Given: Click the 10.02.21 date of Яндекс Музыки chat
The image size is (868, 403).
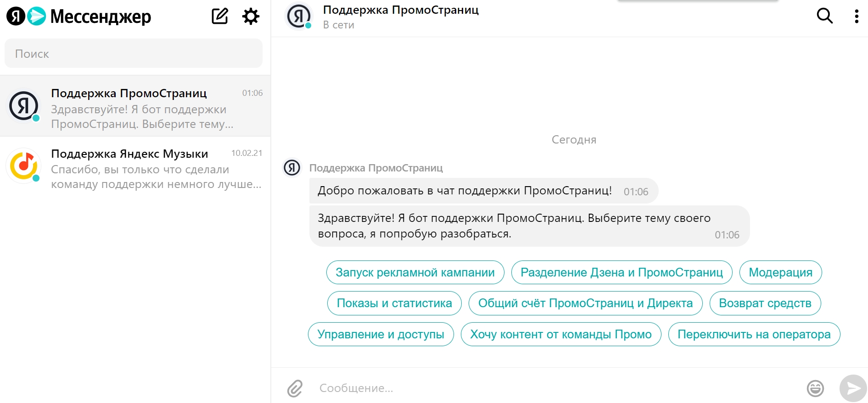Looking at the screenshot, I should point(247,153).
